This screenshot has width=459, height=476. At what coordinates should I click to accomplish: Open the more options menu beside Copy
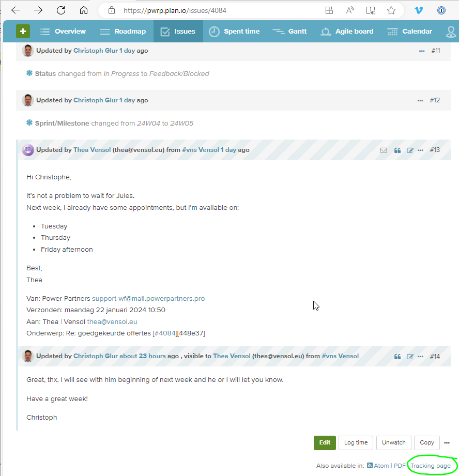tap(447, 443)
